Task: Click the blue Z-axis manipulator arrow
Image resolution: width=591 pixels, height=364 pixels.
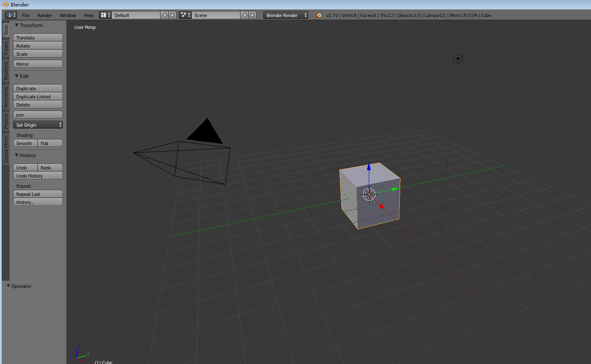Action: click(x=369, y=167)
